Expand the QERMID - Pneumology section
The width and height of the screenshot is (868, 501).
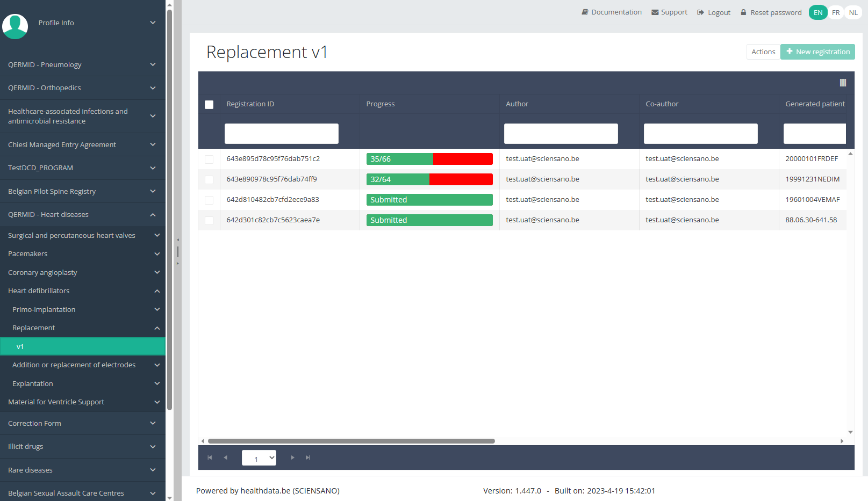(82, 65)
